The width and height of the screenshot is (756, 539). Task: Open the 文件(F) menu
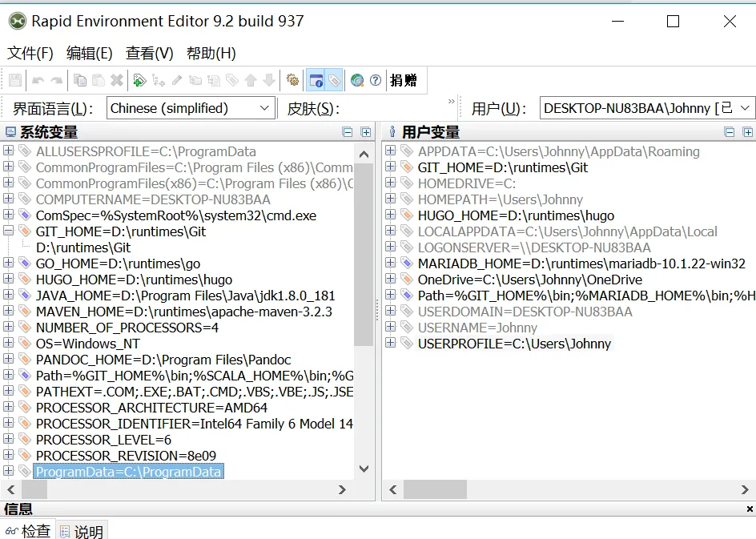tap(30, 53)
